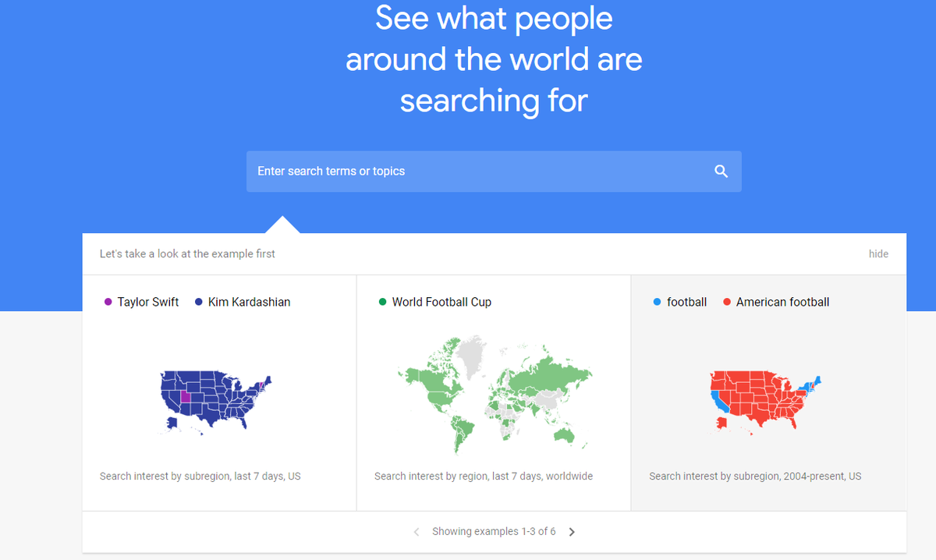Click the magnifying glass search icon

pos(721,172)
